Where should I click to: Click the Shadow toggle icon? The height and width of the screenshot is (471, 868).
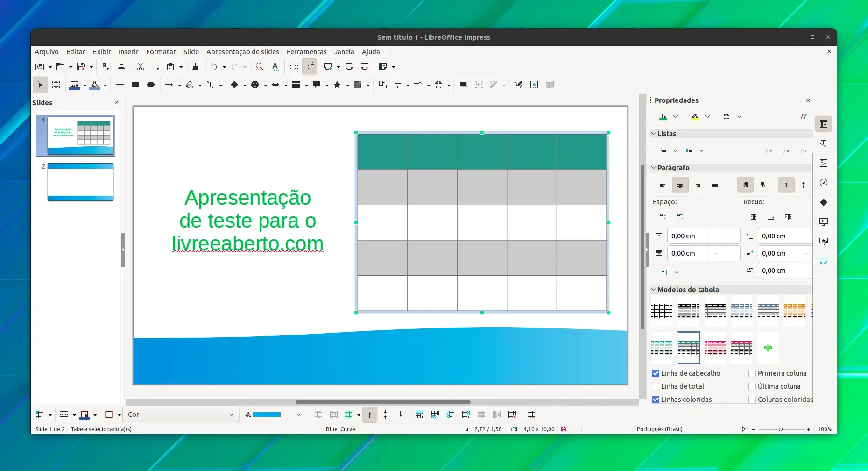[463, 85]
